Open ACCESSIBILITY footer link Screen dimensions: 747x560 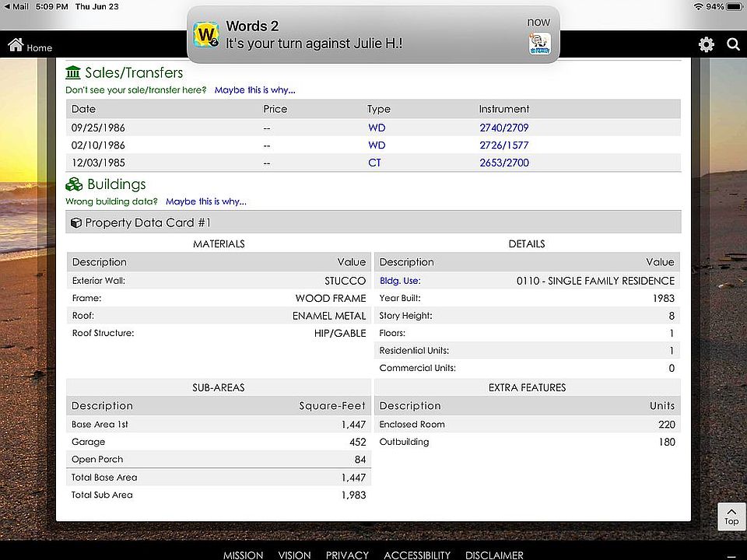point(417,555)
